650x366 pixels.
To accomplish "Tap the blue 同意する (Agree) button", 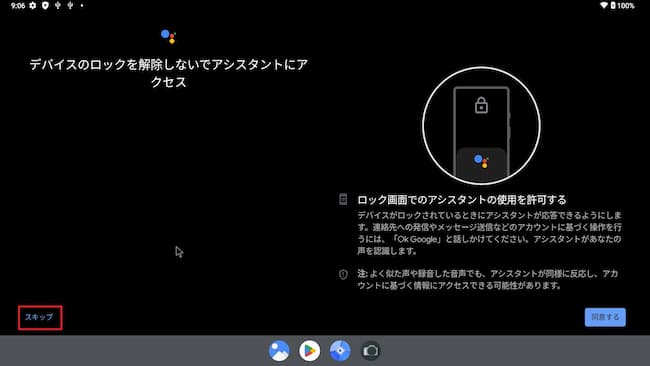I will (x=605, y=317).
